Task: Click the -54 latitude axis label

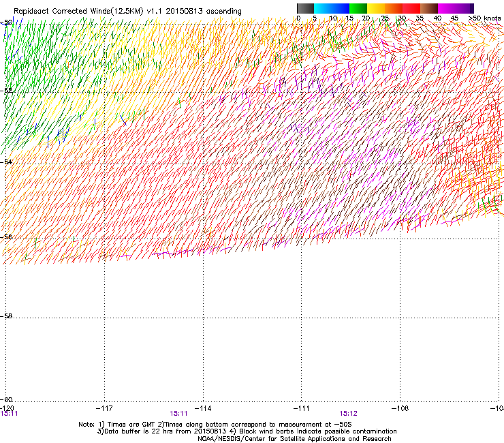Action: (x=6, y=162)
